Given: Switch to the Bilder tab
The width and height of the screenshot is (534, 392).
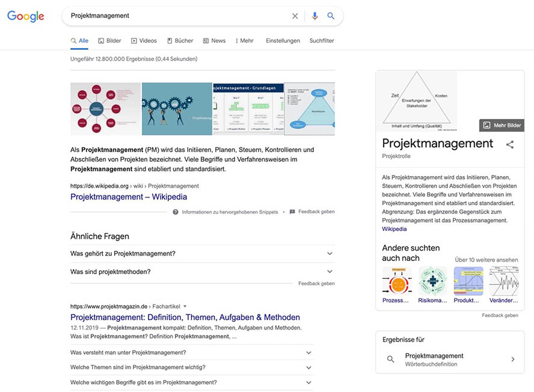Looking at the screenshot, I should [x=109, y=40].
